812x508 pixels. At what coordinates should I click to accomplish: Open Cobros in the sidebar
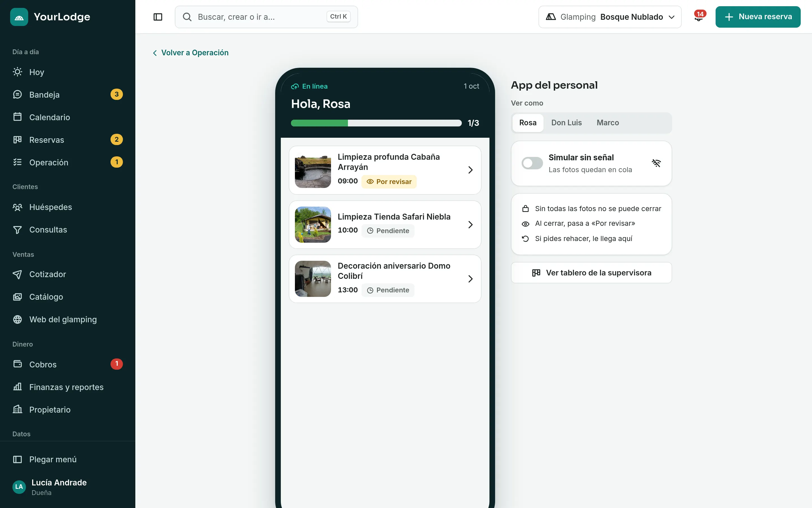coord(67,364)
